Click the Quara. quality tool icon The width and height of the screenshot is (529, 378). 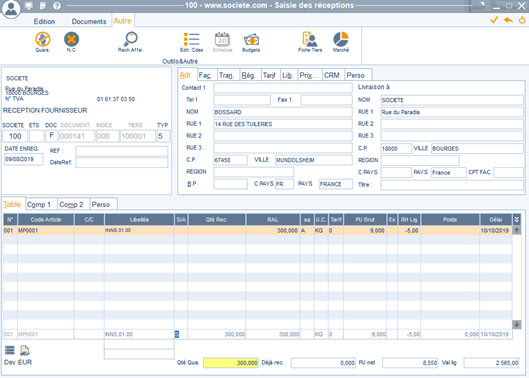(43, 39)
